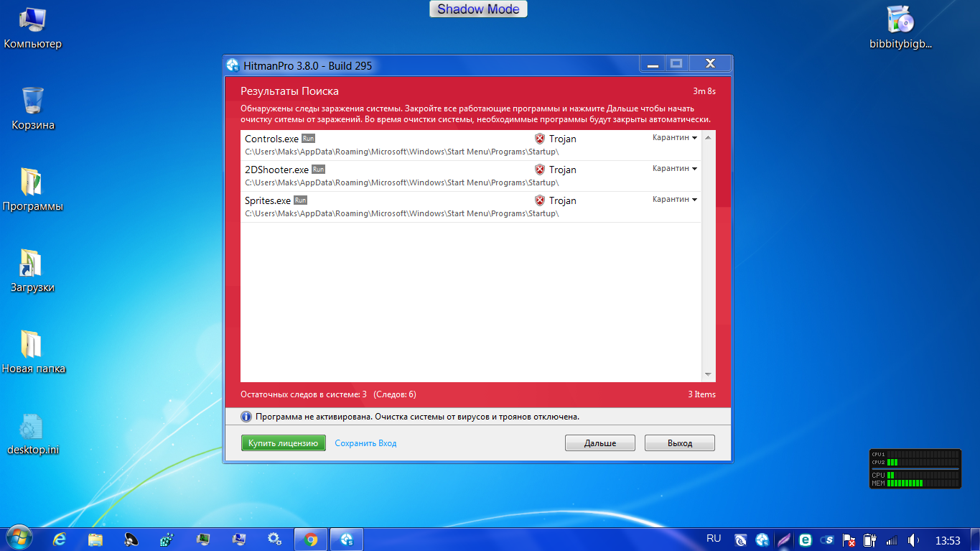Click the Startup path under Controls.exe
Screen dimensions: 980x551
pyautogui.click(x=402, y=152)
